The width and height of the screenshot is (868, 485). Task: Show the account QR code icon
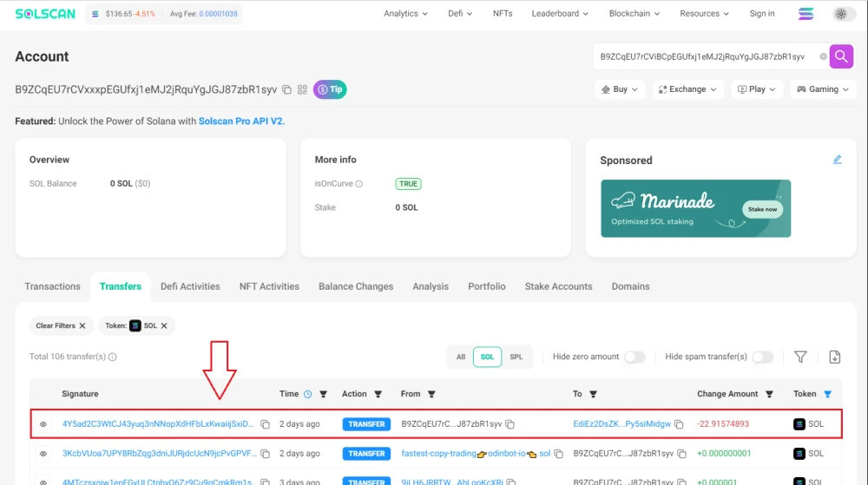pyautogui.click(x=302, y=89)
